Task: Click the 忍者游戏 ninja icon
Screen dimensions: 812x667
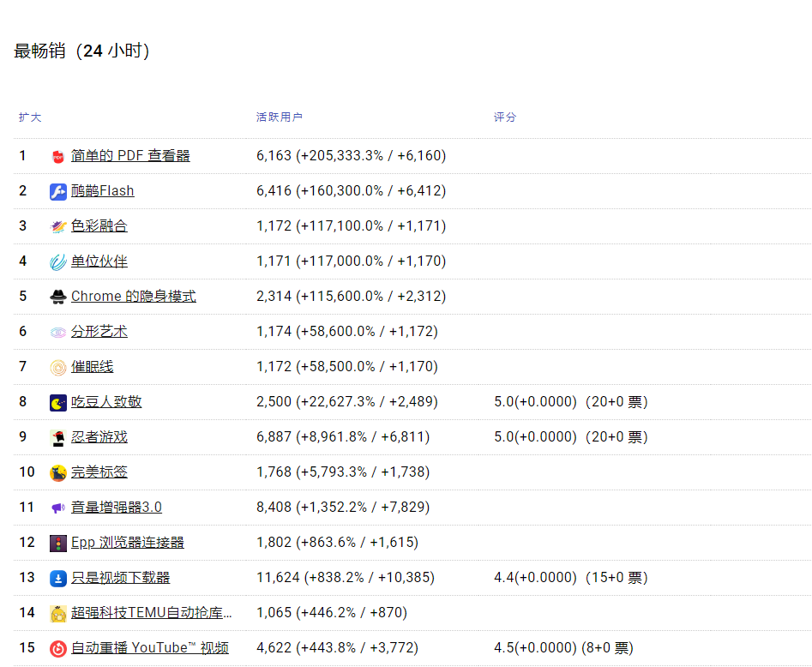Action: click(58, 437)
